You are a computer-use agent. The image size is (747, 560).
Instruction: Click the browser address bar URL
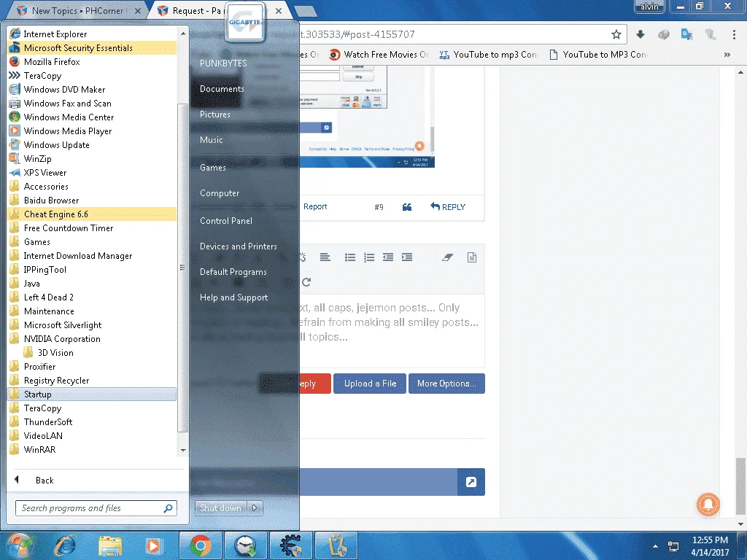click(x=357, y=34)
